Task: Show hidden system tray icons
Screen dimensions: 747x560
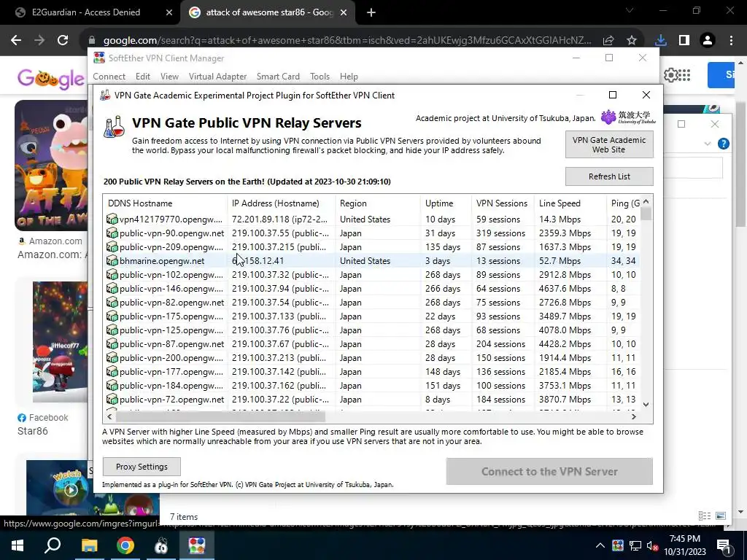Action: pos(600,545)
